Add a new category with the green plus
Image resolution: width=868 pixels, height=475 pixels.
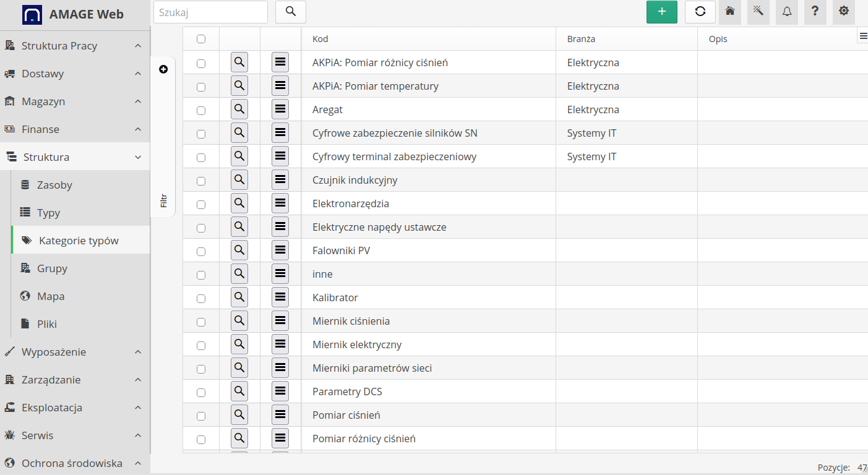click(662, 12)
